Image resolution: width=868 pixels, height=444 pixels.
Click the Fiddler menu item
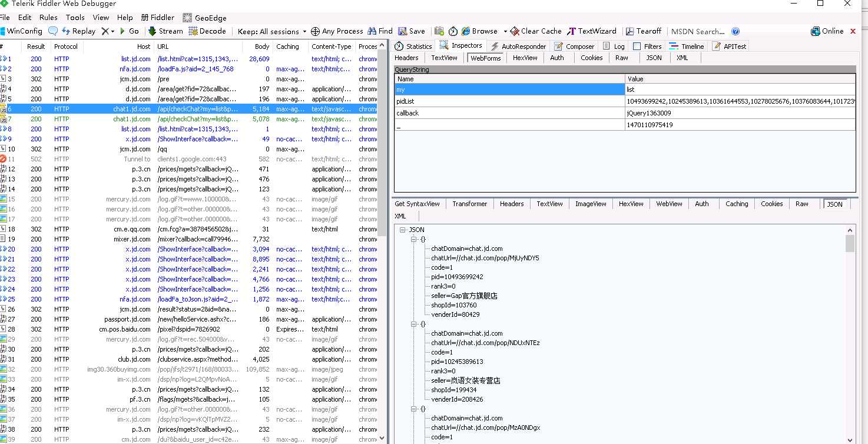(x=158, y=18)
